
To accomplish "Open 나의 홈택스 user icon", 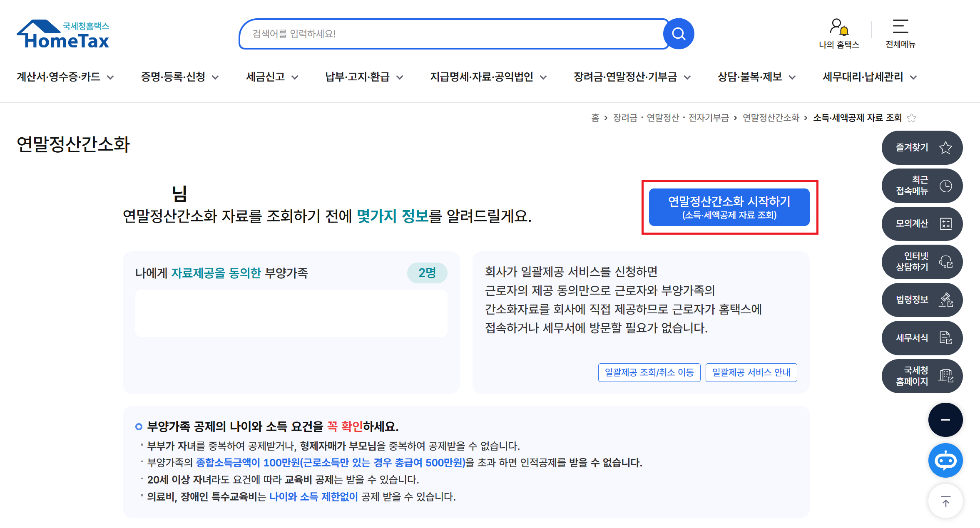I will point(839,33).
